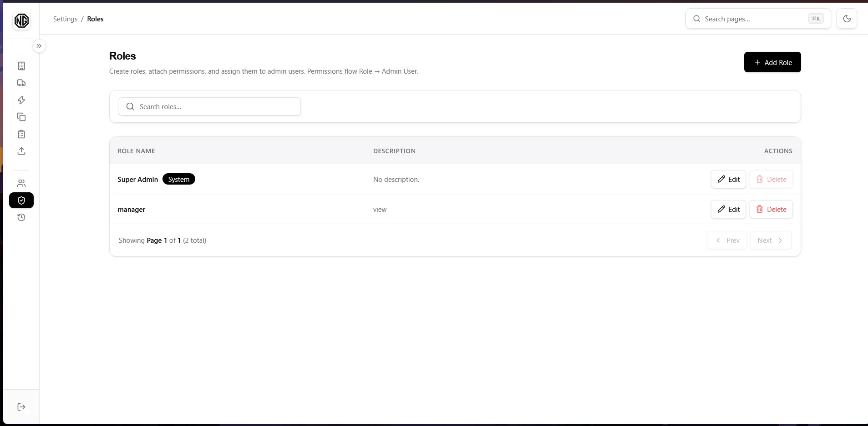Edit the Super Admin role
Screen dimensions: 868x426
[x=728, y=179]
